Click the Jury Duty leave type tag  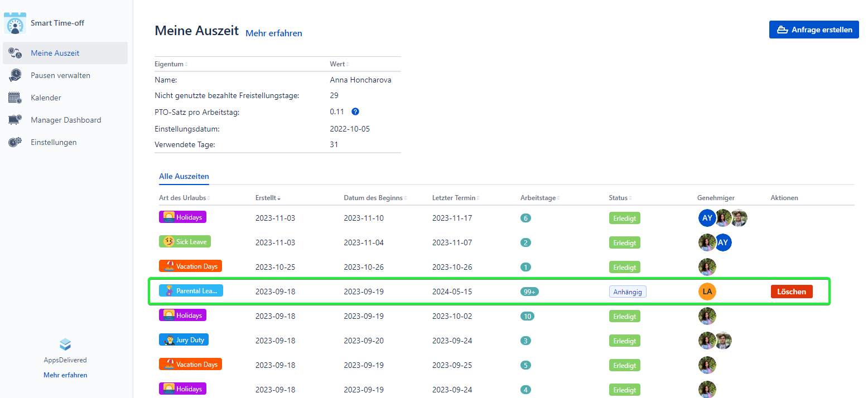[x=184, y=340]
